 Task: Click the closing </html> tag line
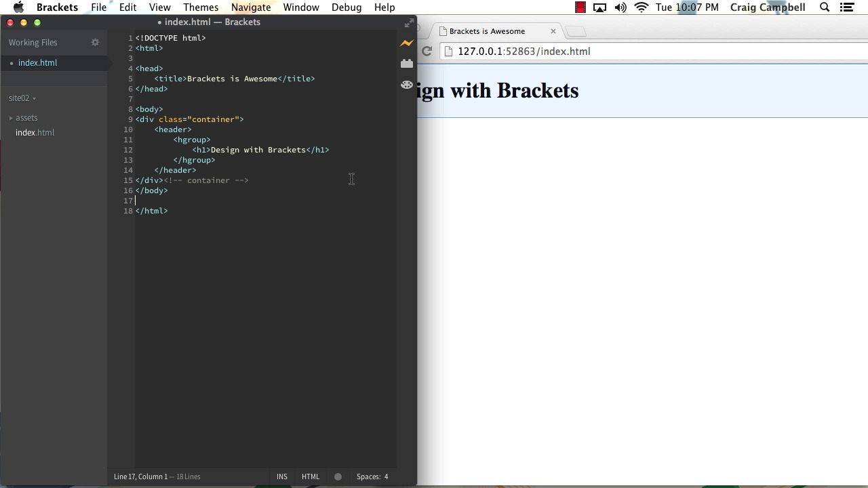151,211
